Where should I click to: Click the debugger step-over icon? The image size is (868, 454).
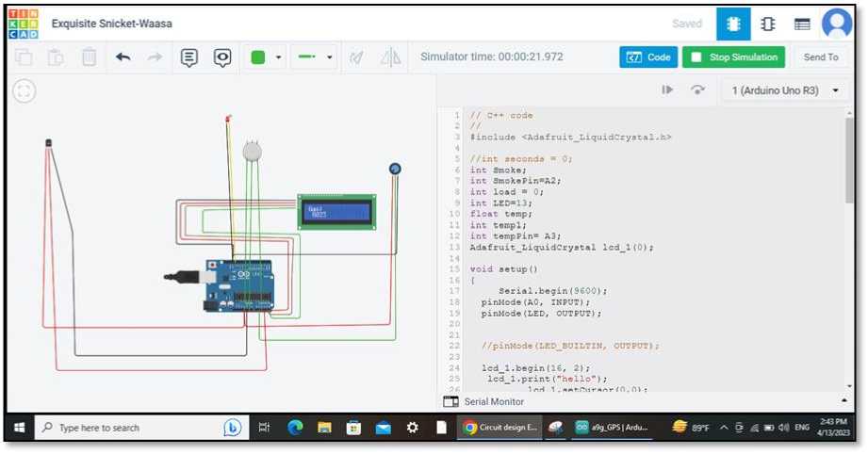(x=698, y=90)
